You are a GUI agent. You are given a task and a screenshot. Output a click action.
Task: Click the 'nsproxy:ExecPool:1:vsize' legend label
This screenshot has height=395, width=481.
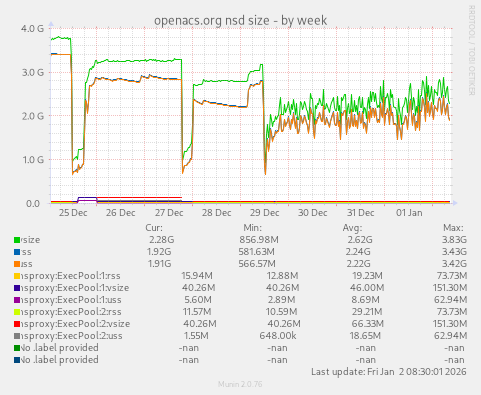[x=75, y=288]
